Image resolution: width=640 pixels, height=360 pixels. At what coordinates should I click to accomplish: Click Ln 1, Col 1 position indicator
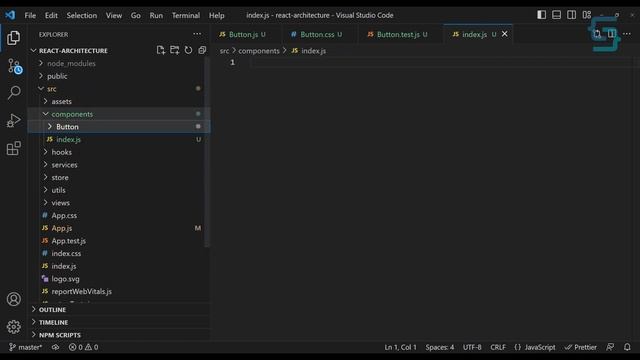[400, 347]
